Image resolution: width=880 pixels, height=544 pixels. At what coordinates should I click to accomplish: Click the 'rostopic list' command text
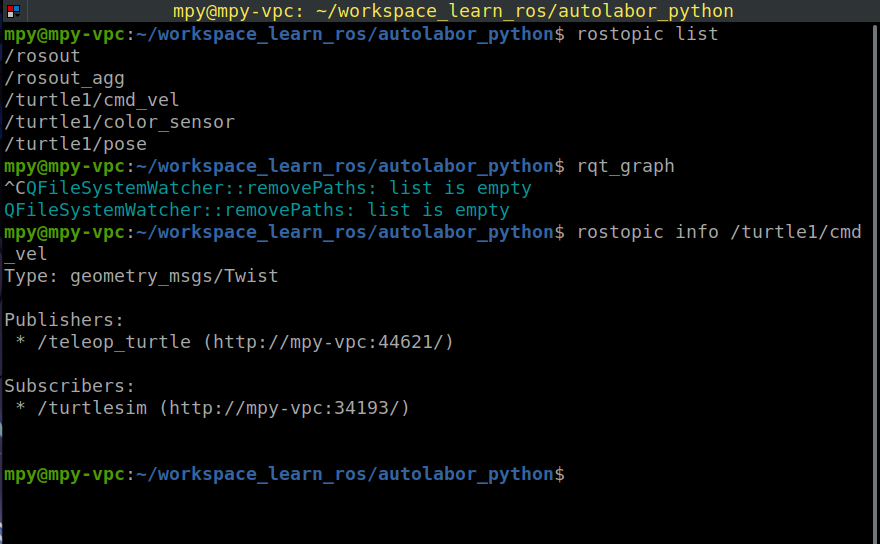click(x=647, y=34)
